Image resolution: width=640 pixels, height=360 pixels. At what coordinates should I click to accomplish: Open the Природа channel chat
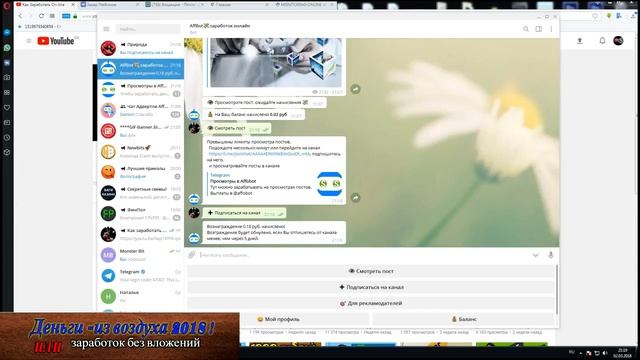coord(140,48)
